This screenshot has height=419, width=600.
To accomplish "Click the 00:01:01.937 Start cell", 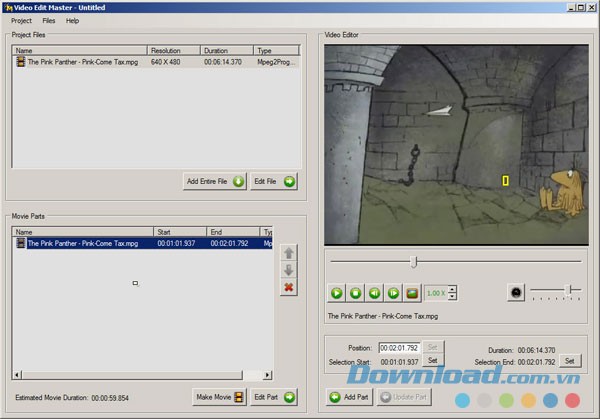I will click(176, 243).
